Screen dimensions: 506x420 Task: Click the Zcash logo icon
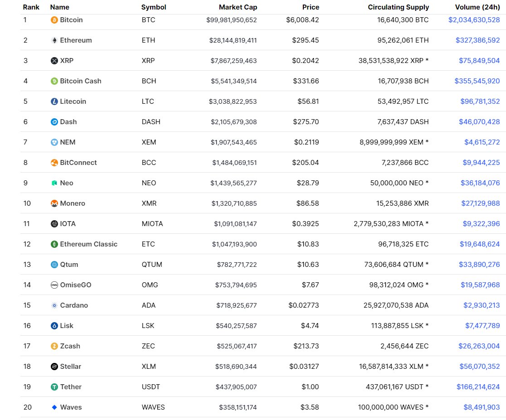(54, 346)
